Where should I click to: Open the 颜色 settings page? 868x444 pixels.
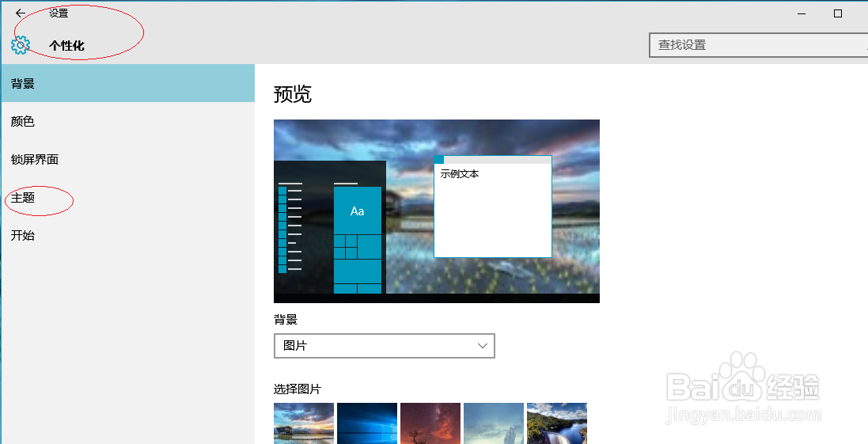[128, 121]
